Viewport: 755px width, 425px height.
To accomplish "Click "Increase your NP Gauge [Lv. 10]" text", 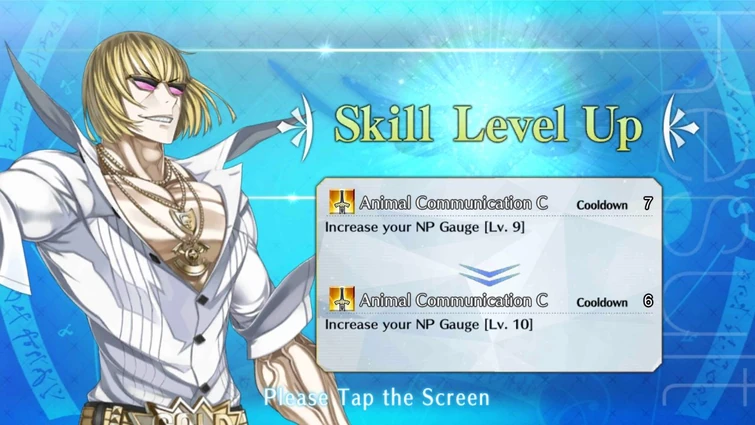I will coord(429,324).
